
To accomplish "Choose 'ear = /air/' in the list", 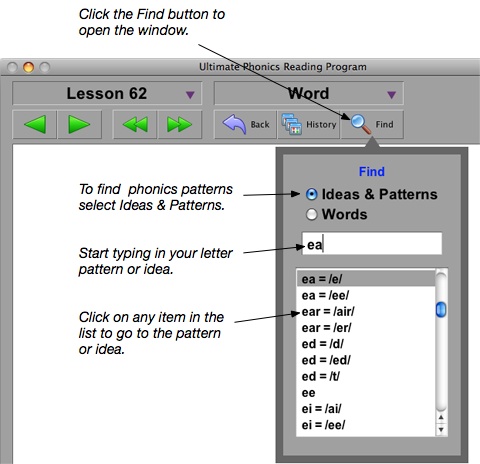I will [x=366, y=312].
